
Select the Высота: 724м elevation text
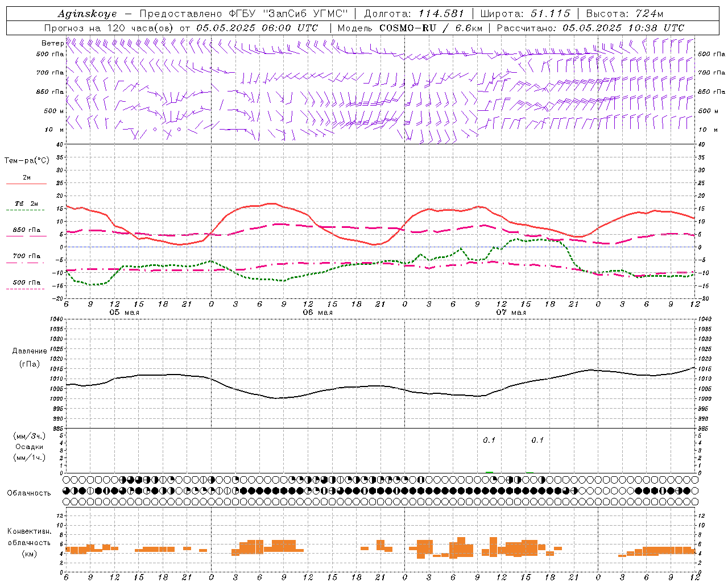(x=624, y=14)
